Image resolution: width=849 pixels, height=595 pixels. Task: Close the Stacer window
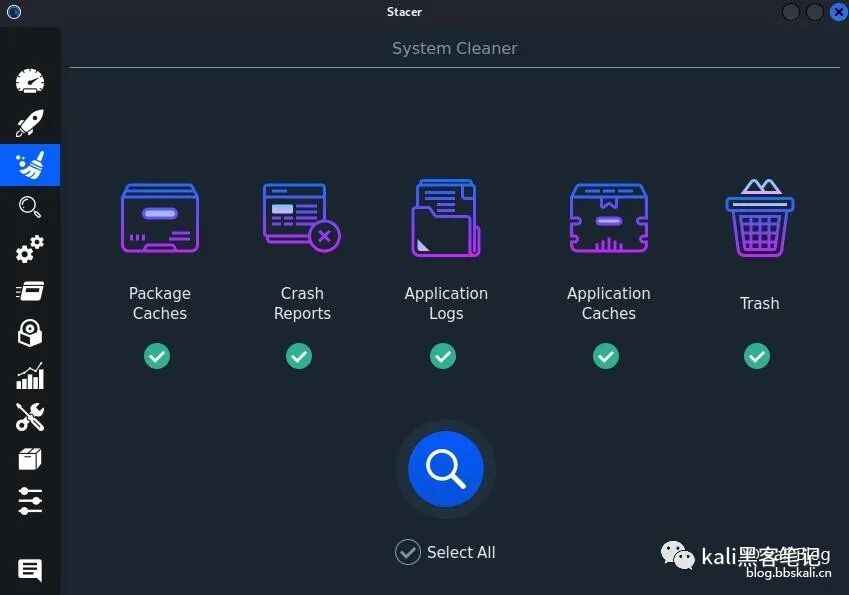(839, 12)
